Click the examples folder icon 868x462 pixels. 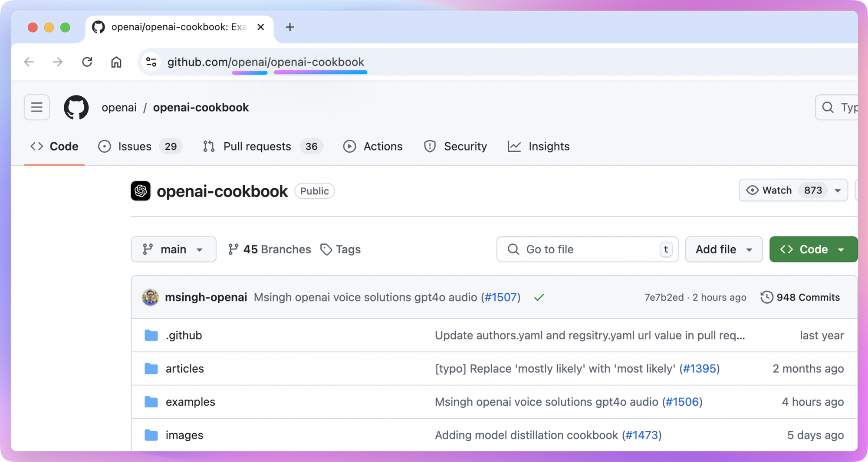[151, 402]
